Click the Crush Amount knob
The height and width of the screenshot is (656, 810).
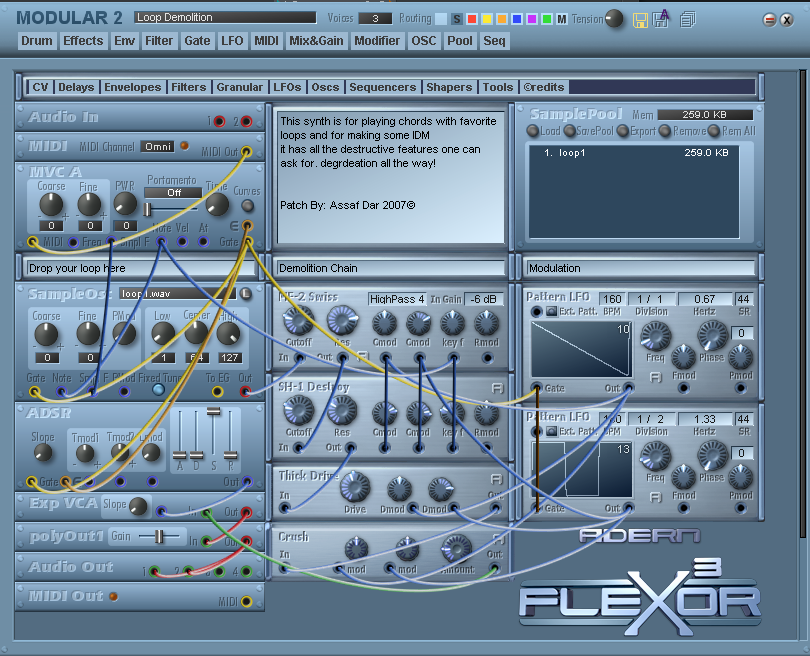(x=457, y=549)
